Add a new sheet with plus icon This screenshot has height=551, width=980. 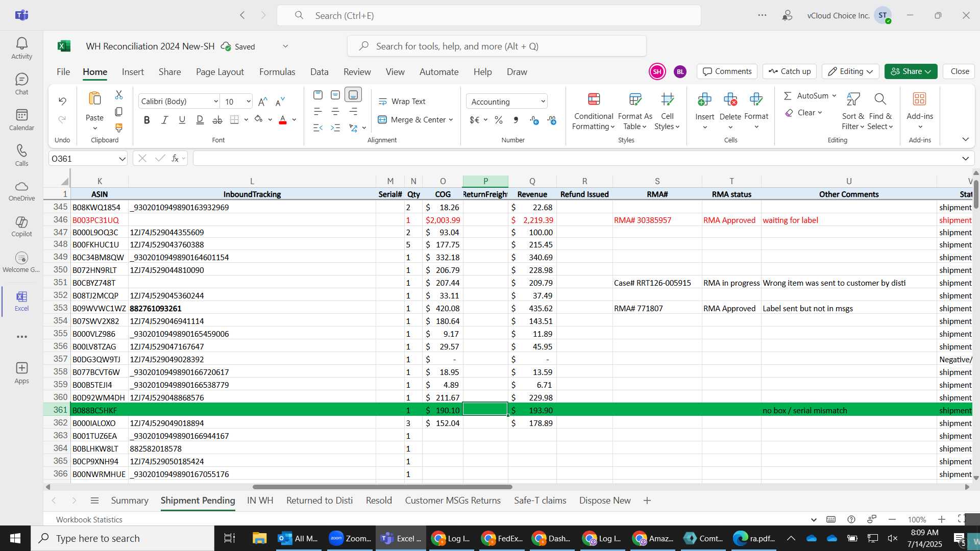point(647,500)
